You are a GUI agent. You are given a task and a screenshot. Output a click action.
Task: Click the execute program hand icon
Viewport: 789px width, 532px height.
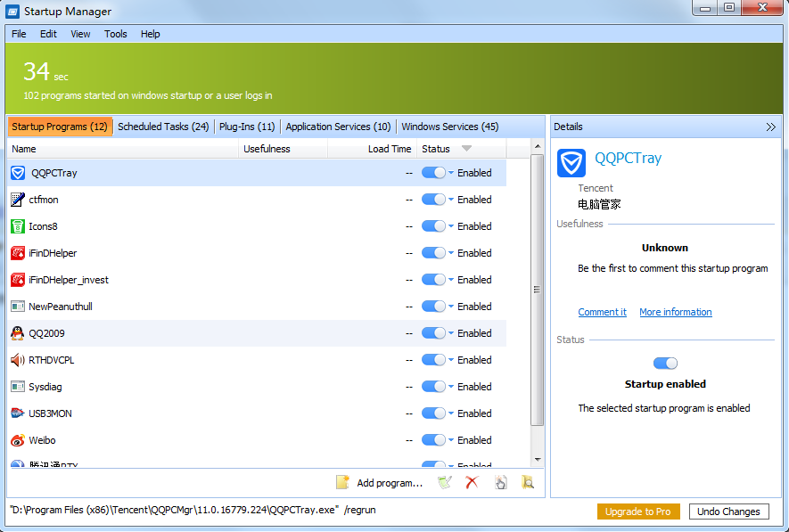click(501, 482)
